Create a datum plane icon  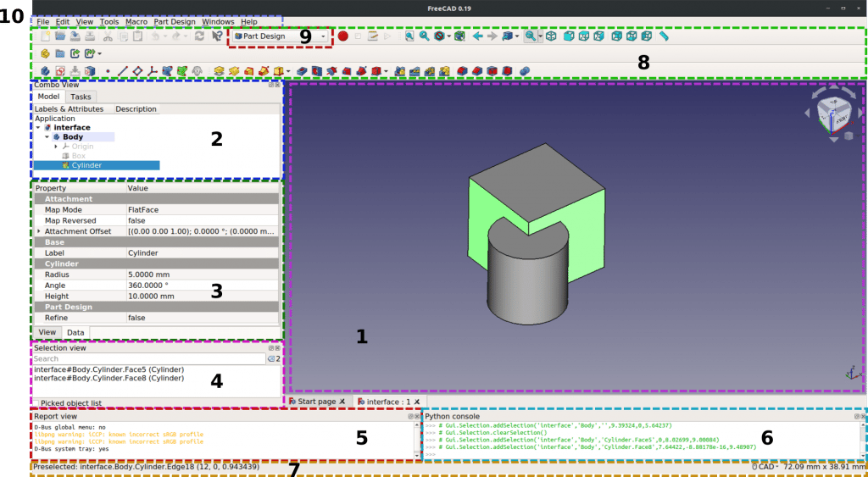tap(137, 71)
